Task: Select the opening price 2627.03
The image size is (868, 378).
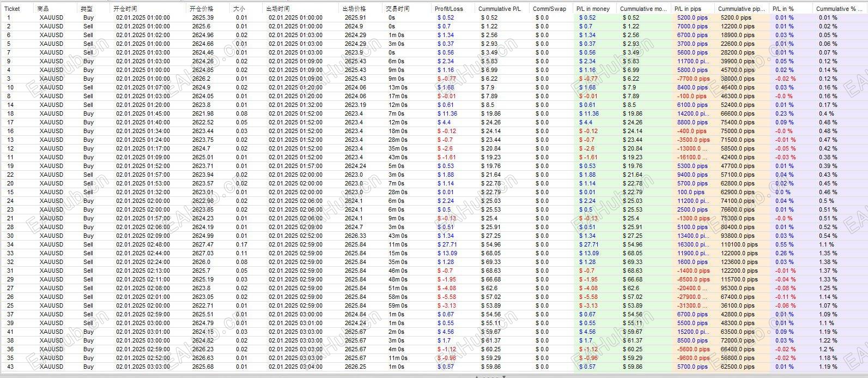Action: (x=203, y=253)
